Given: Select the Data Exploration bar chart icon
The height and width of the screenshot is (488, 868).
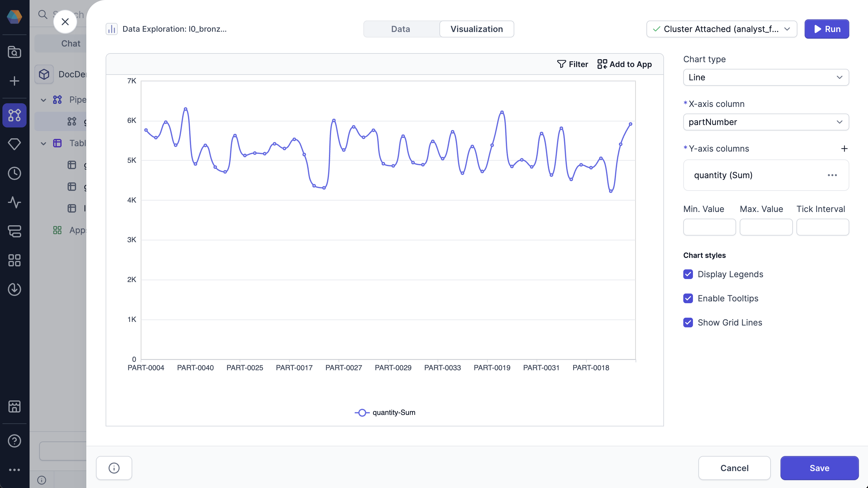Looking at the screenshot, I should (111, 29).
